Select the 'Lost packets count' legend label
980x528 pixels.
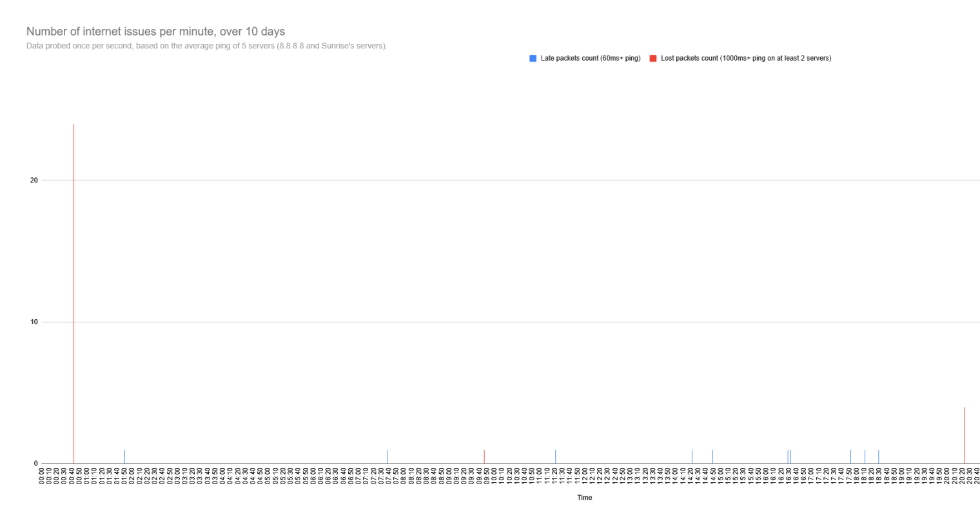[x=745, y=59]
